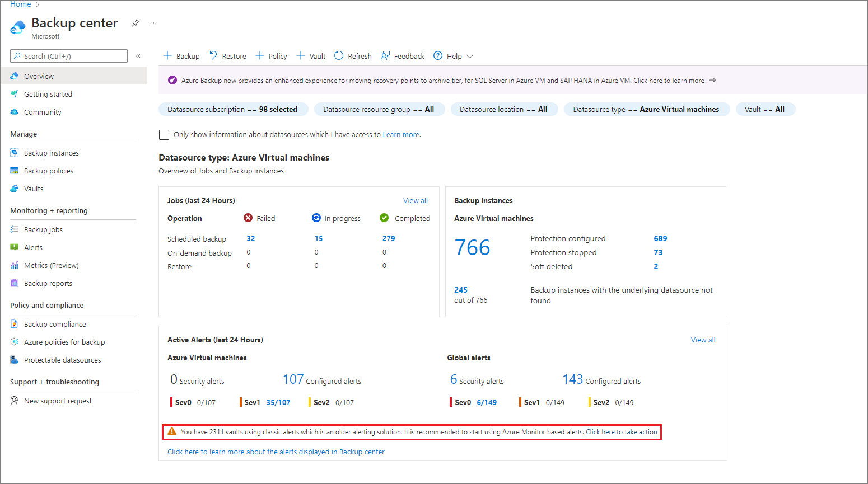Open the 143 global Configured alerts
The width and height of the screenshot is (868, 484).
click(x=573, y=379)
